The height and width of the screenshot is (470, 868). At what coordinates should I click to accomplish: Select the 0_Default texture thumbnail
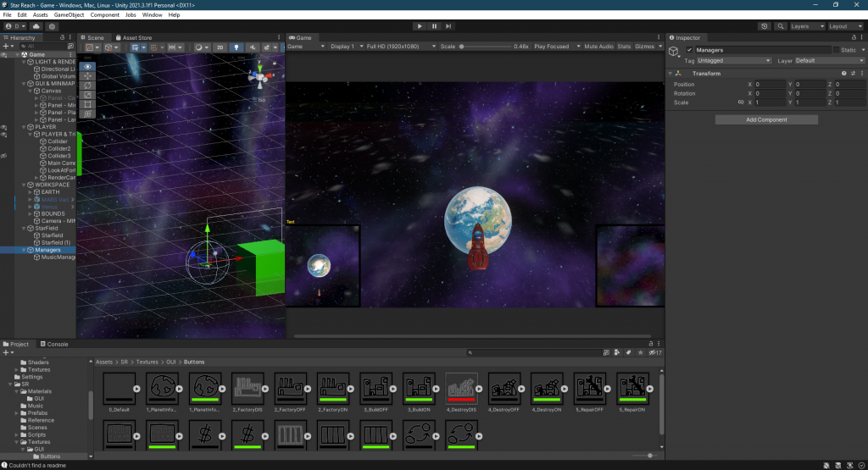click(119, 389)
